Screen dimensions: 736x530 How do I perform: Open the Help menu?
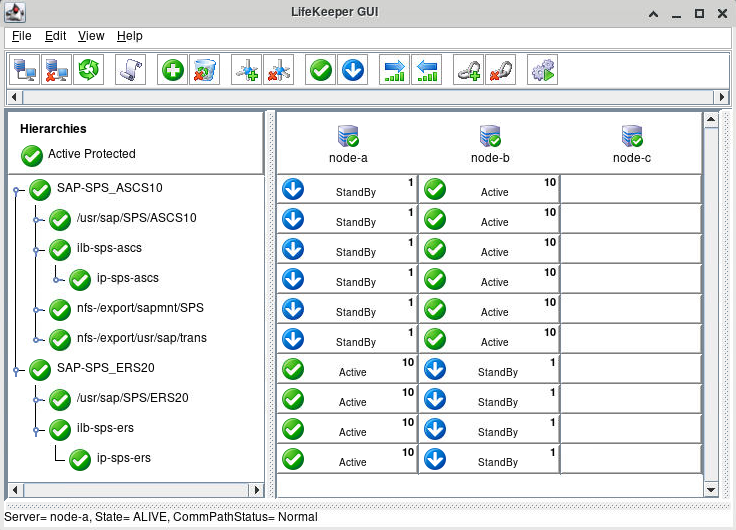[130, 36]
